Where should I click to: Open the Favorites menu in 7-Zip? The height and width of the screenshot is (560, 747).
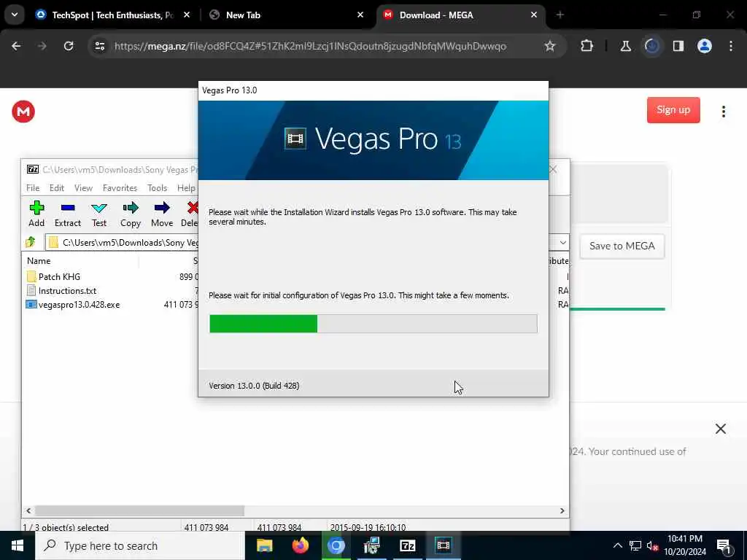click(x=120, y=187)
